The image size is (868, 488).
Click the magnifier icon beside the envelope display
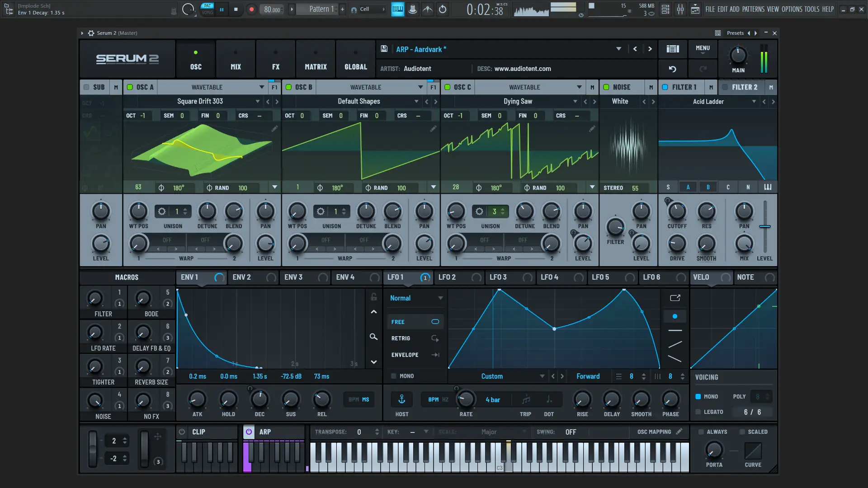coord(373,337)
